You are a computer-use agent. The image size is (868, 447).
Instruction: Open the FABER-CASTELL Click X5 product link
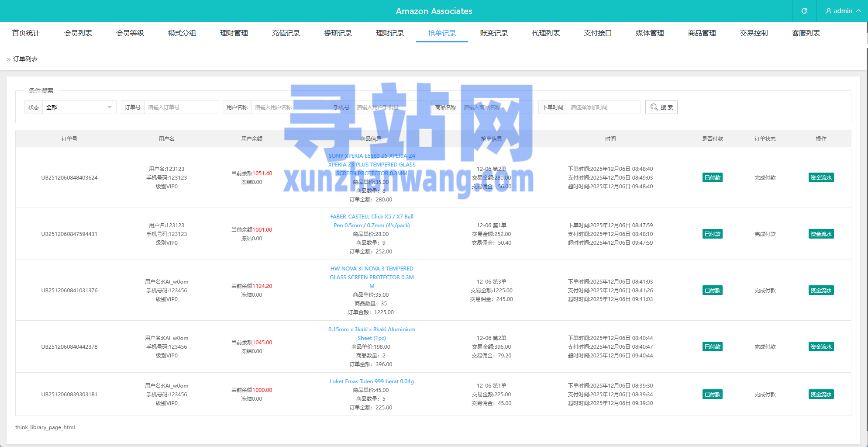(x=372, y=221)
